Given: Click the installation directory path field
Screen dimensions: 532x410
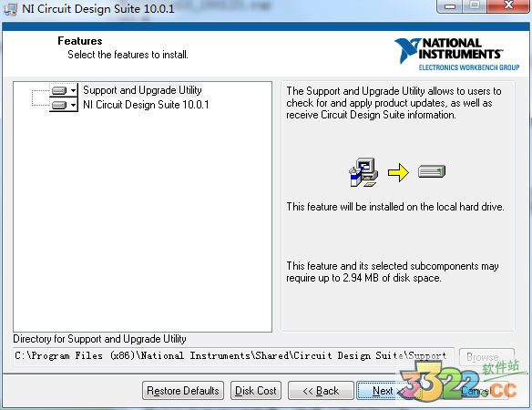Looking at the screenshot, I should [x=233, y=356].
